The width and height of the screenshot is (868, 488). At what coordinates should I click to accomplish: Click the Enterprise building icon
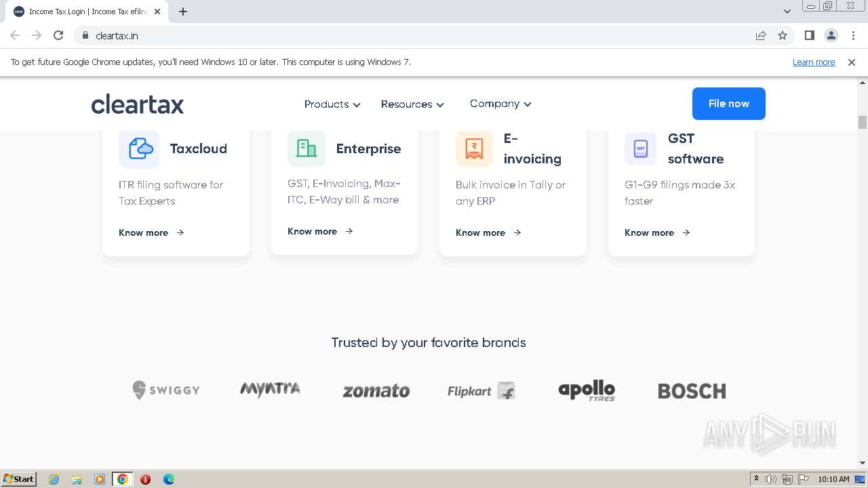[307, 148]
